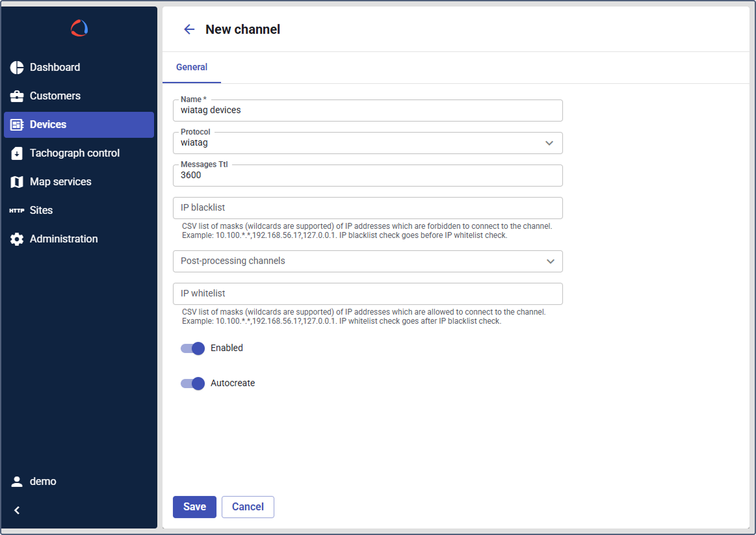The image size is (756, 535).
Task: Go to Devices in the sidebar
Action: click(x=79, y=125)
